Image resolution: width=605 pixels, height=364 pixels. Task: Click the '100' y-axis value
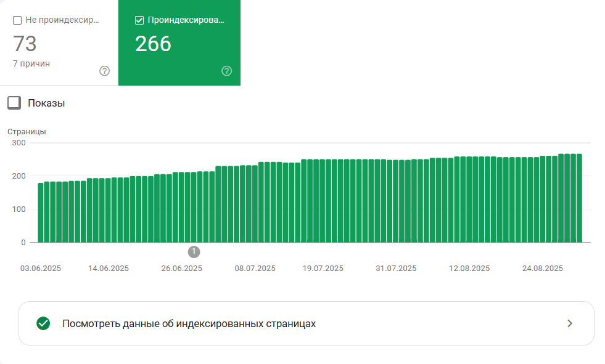click(19, 209)
